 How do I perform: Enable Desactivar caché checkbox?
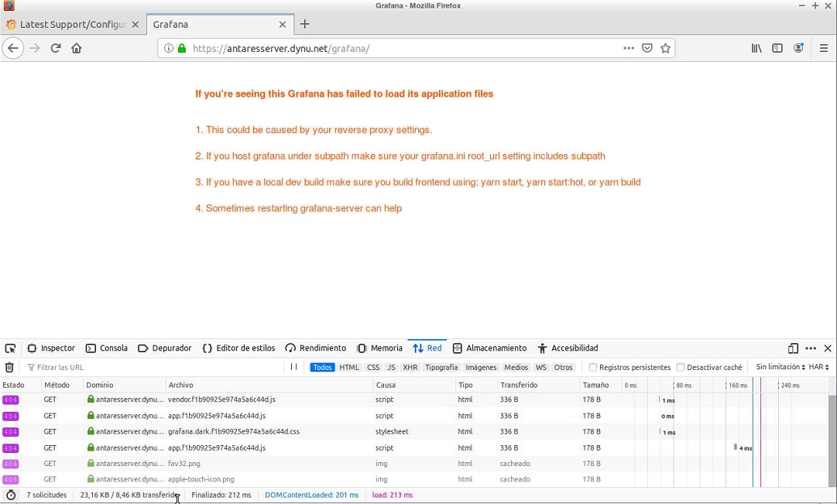pyautogui.click(x=680, y=367)
